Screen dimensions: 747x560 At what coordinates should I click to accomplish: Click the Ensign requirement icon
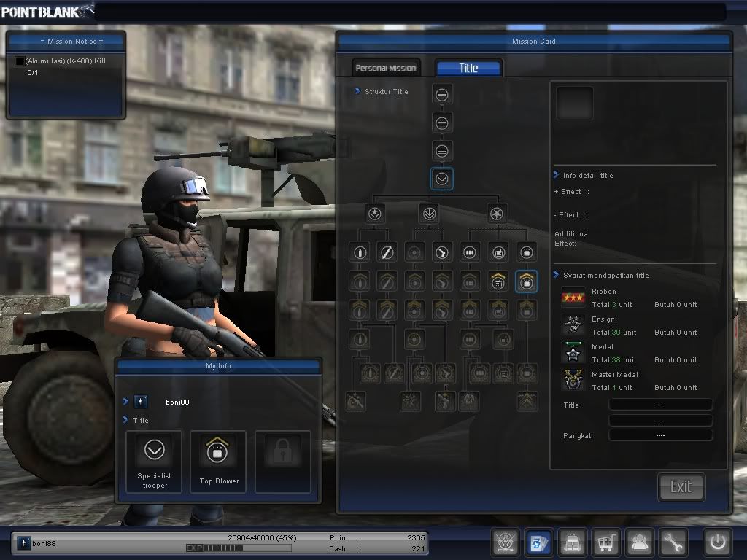(x=573, y=325)
